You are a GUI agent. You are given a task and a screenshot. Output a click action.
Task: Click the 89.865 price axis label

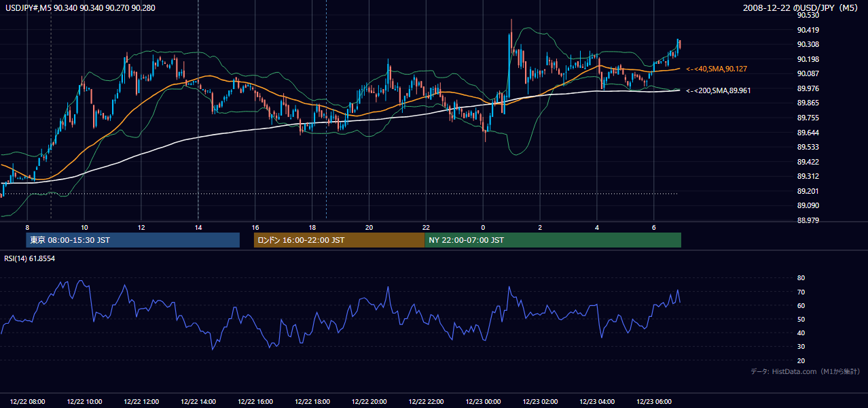pyautogui.click(x=808, y=103)
